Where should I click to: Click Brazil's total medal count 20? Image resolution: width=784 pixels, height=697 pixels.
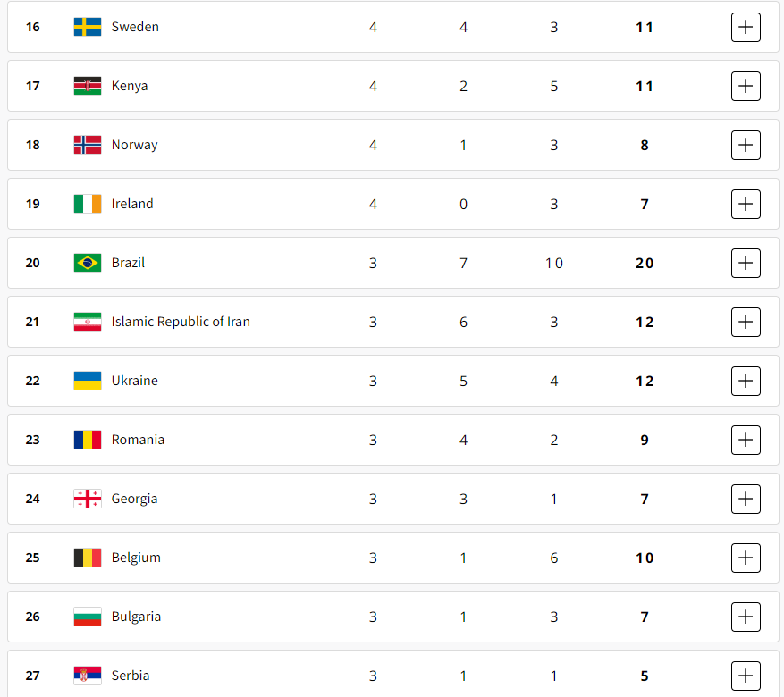pyautogui.click(x=645, y=264)
